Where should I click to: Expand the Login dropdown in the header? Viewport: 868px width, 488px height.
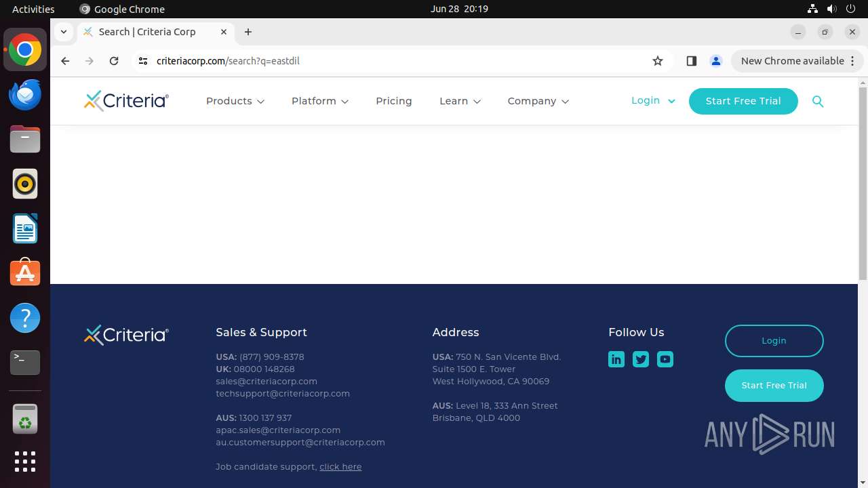[x=653, y=100]
